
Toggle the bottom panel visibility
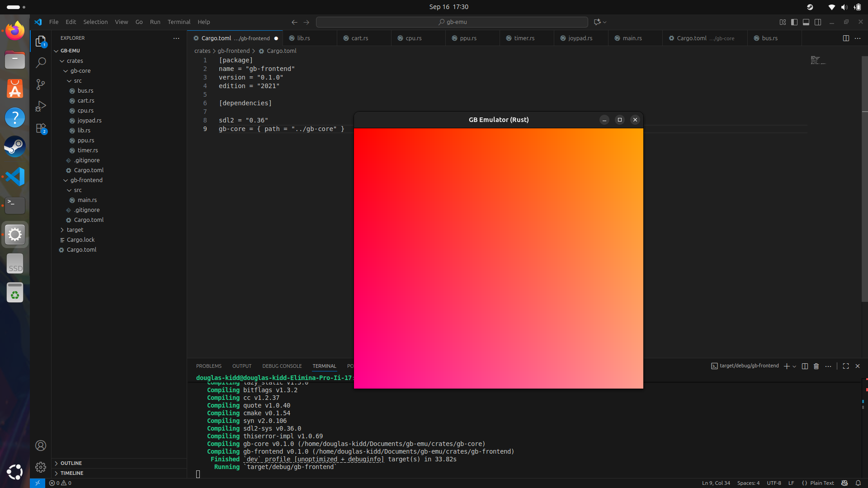coord(806,22)
